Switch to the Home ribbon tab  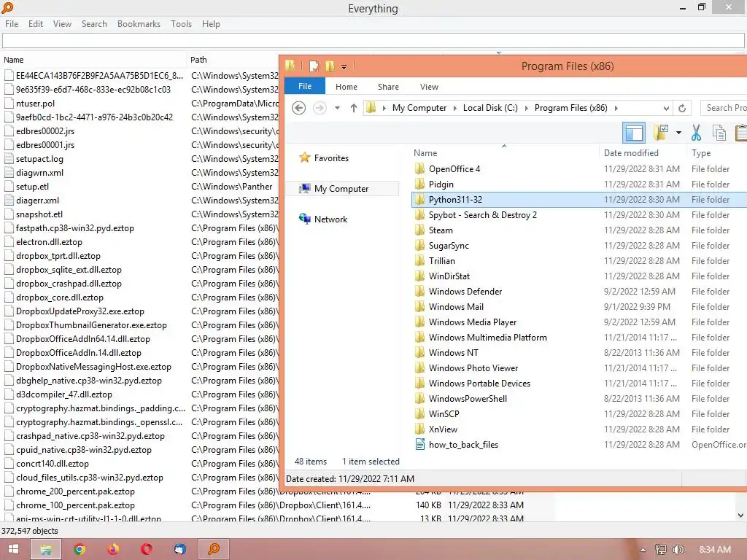coord(347,87)
